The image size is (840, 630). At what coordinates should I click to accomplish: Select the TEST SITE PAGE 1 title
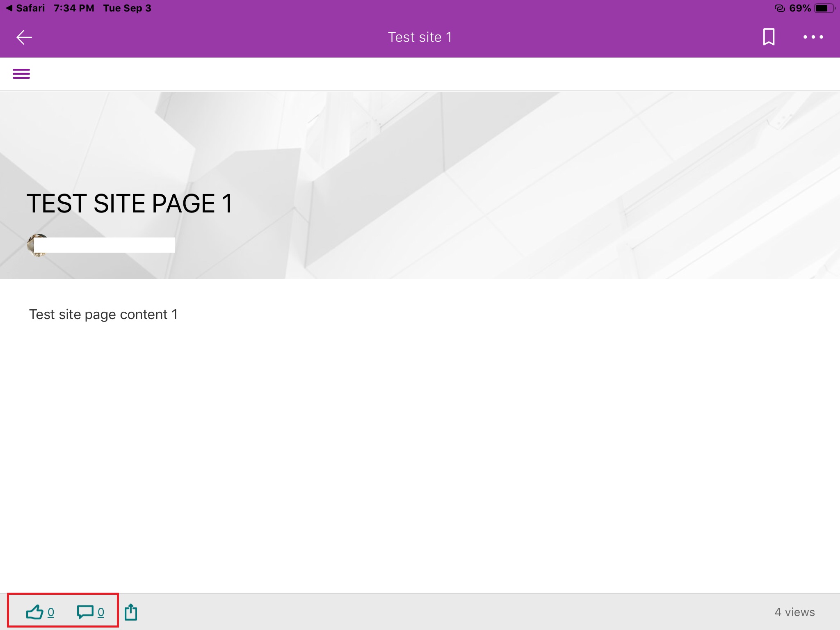tap(130, 203)
